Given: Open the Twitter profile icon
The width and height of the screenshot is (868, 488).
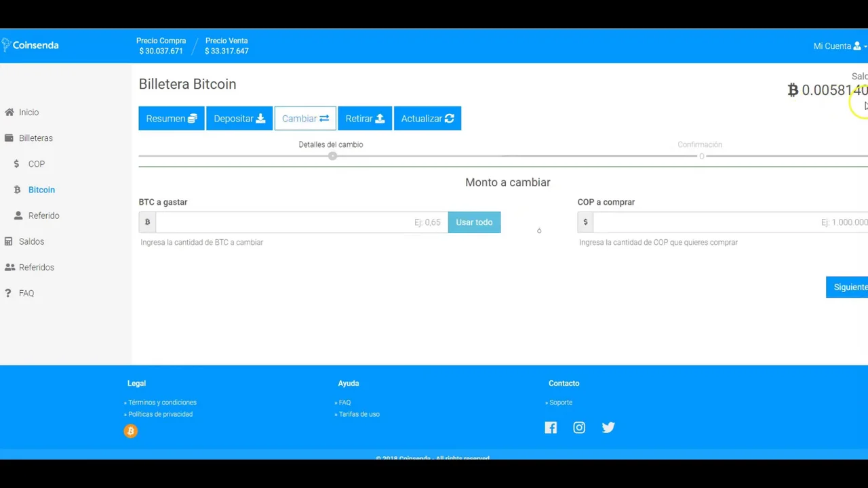Looking at the screenshot, I should (x=608, y=428).
